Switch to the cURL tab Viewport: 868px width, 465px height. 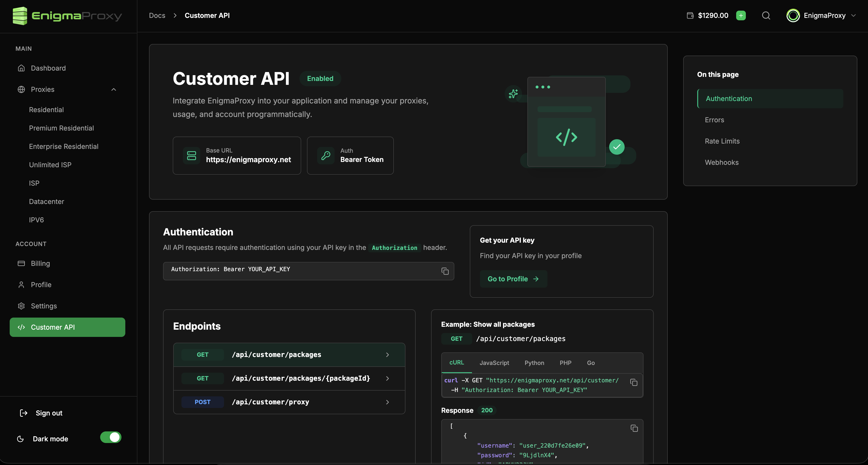click(456, 362)
